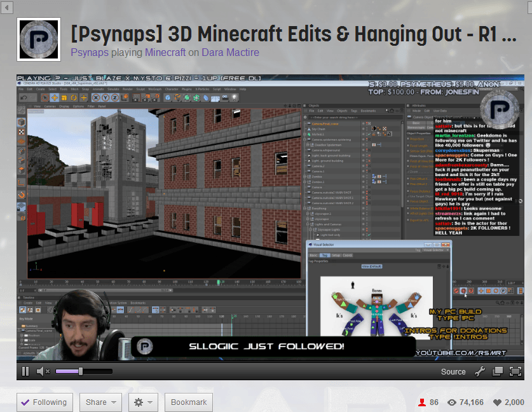The width and height of the screenshot is (532, 412).
Task: Select the Rotate tool in Cinema 4D
Action: click(x=74, y=98)
